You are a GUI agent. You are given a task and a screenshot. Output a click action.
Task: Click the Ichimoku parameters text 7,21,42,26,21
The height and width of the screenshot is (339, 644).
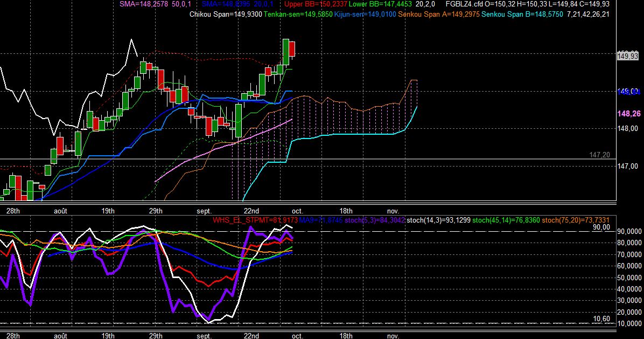point(588,15)
